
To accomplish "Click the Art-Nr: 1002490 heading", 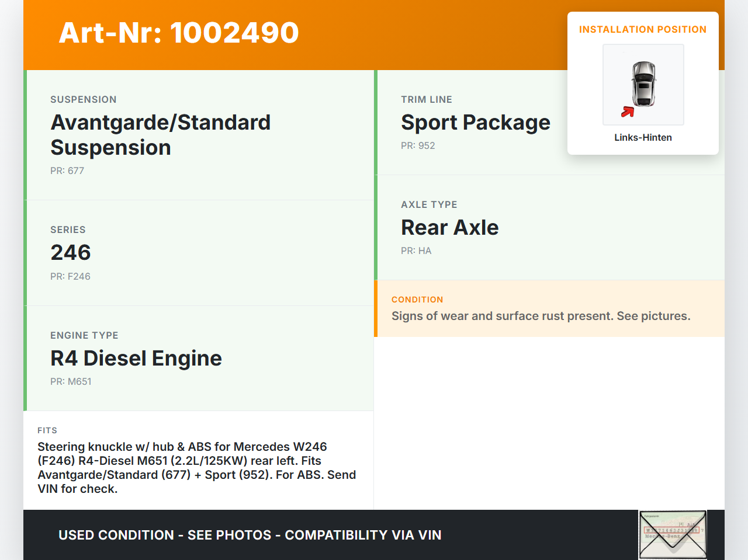I will (x=179, y=33).
